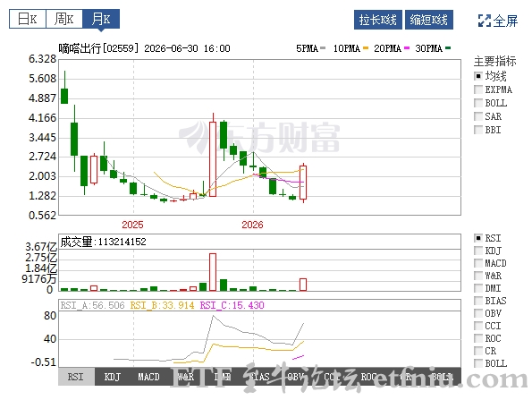Image resolution: width=532 pixels, height=400 pixels.
Task: Click the 5PMA legend color marker
Action: point(323,48)
